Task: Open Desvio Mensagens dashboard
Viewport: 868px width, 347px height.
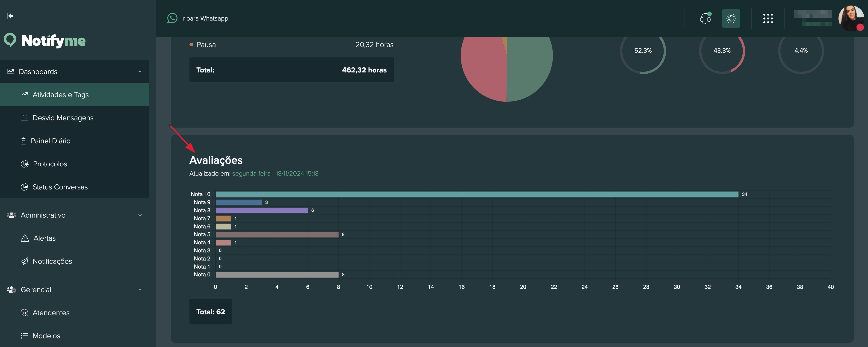Action: (63, 118)
